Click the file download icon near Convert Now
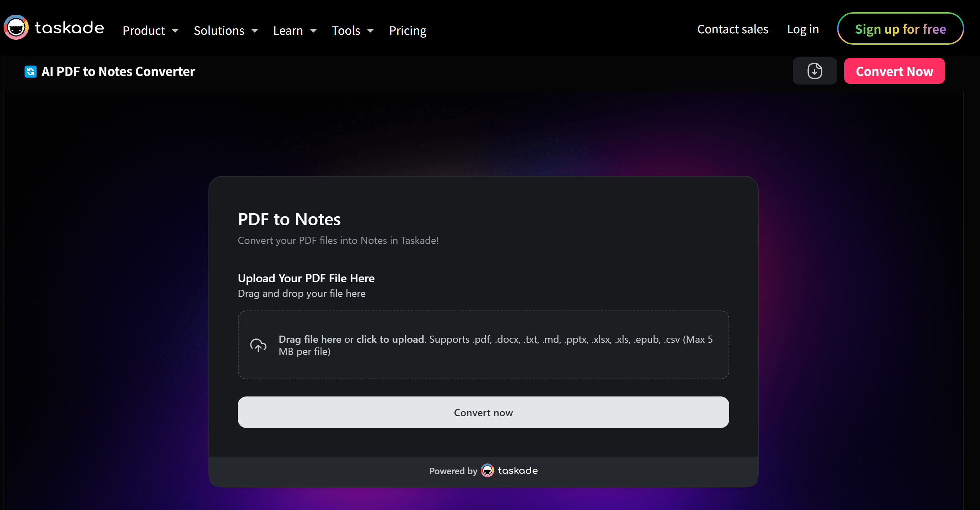 click(x=815, y=71)
